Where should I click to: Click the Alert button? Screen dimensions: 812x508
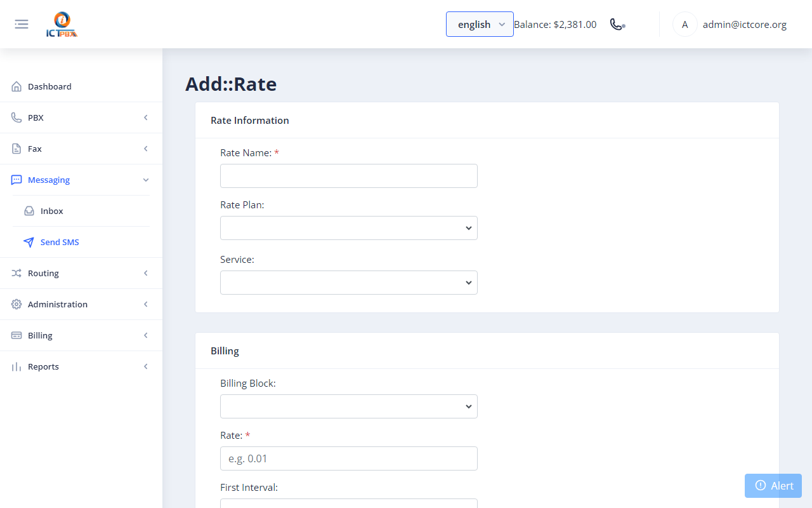(x=773, y=486)
